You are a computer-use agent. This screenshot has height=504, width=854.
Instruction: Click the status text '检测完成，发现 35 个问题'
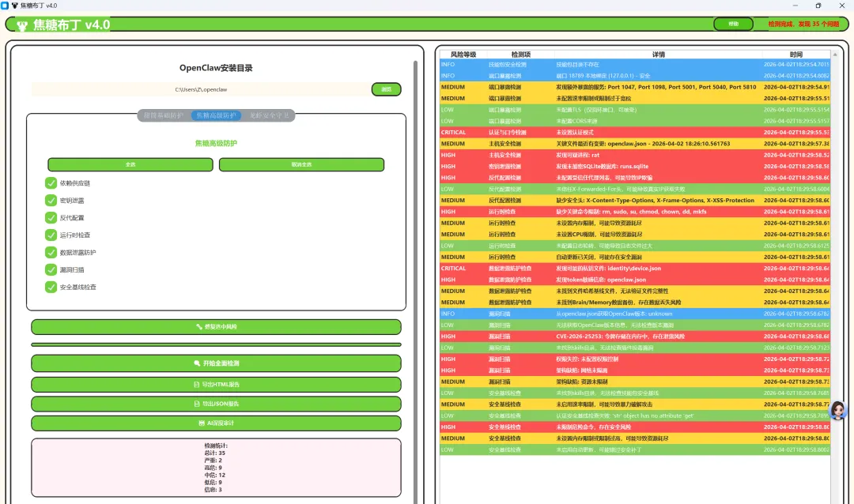[803, 24]
